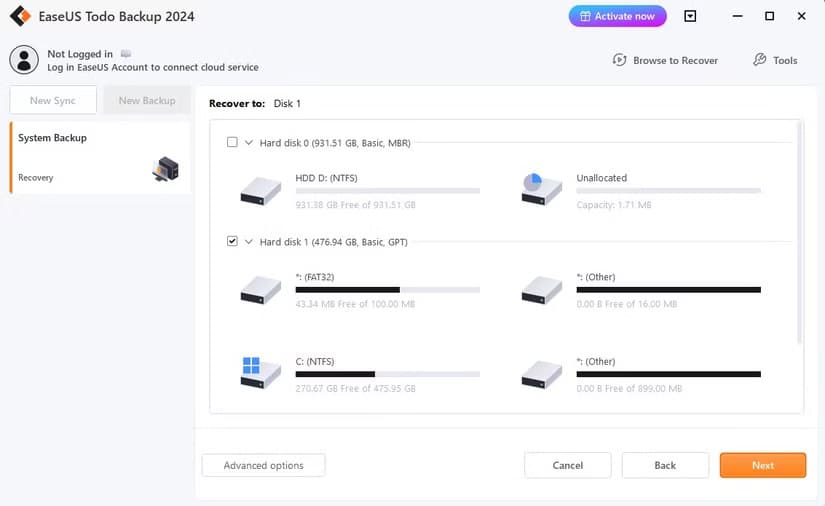
Task: Click the Cancel button
Action: (568, 465)
